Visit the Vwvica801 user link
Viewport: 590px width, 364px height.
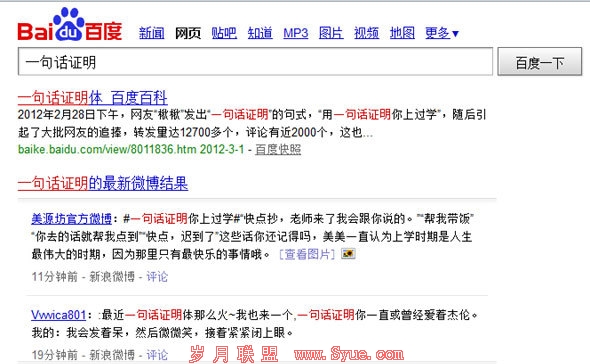(x=59, y=315)
